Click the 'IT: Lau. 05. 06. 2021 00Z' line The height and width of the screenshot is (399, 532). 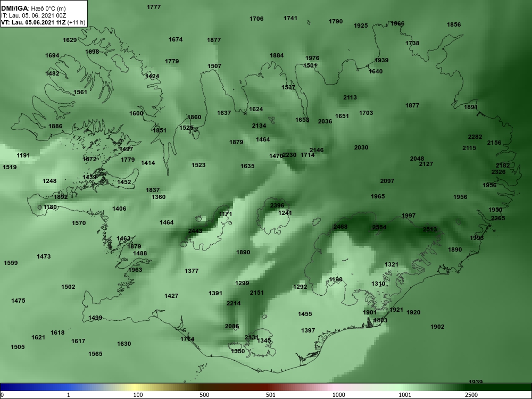tap(33, 15)
